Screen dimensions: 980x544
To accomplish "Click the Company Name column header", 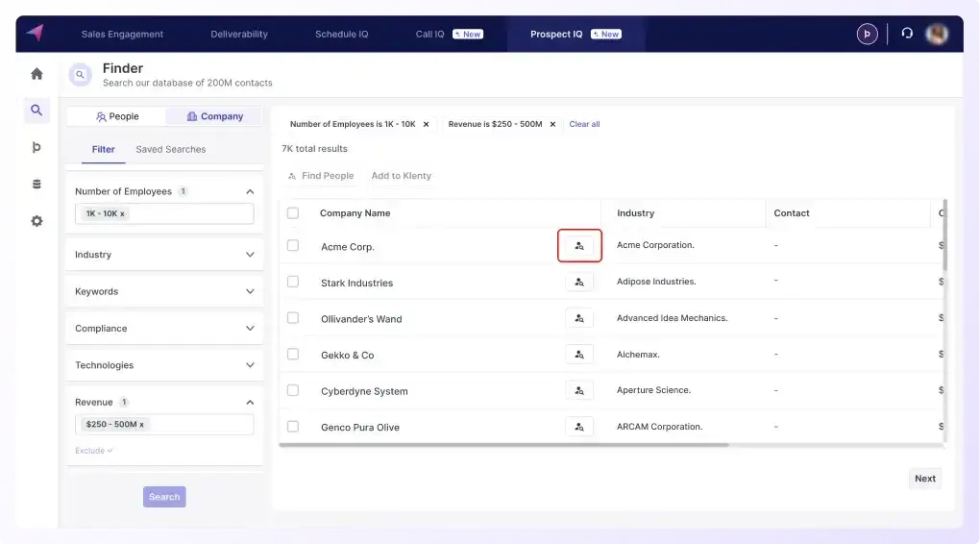I will [x=355, y=213].
